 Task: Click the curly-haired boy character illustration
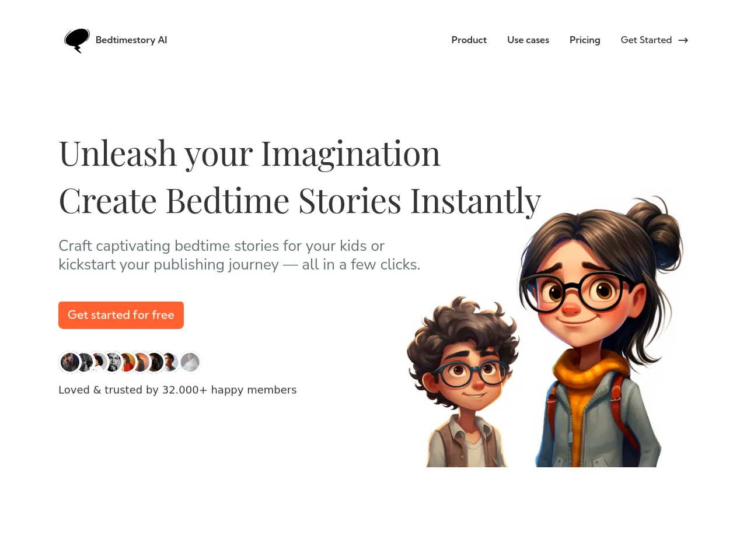[464, 382]
